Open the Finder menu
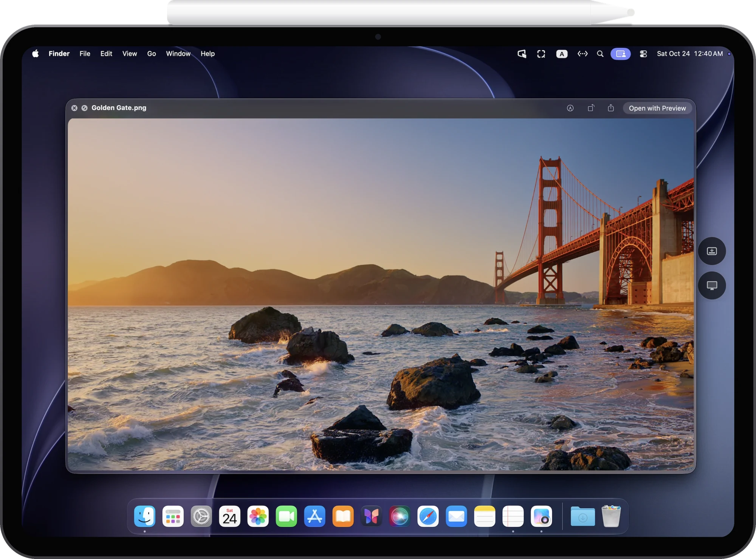 click(x=59, y=54)
